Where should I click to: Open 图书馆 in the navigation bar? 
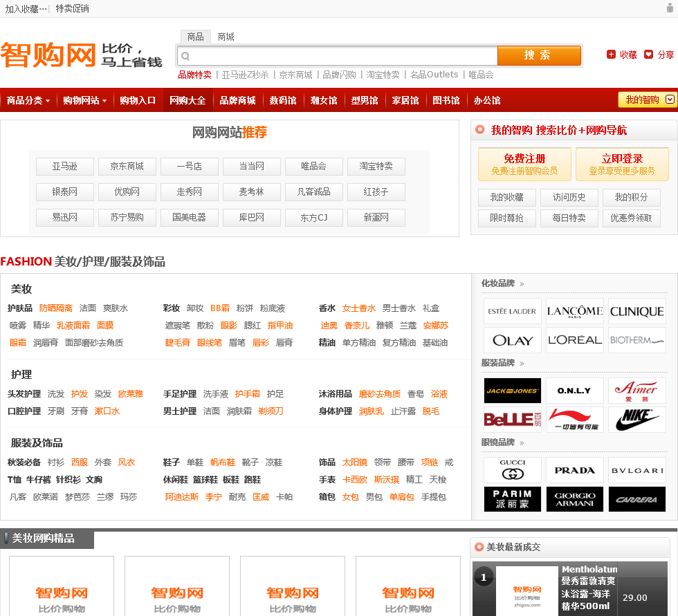click(446, 100)
